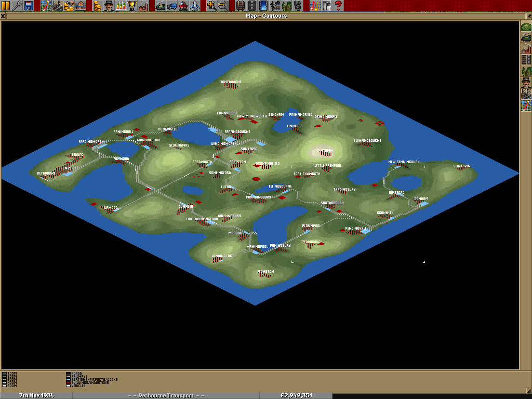Open the graphs bar-chart icon
This screenshot has height=399, width=532.
pos(121,5)
